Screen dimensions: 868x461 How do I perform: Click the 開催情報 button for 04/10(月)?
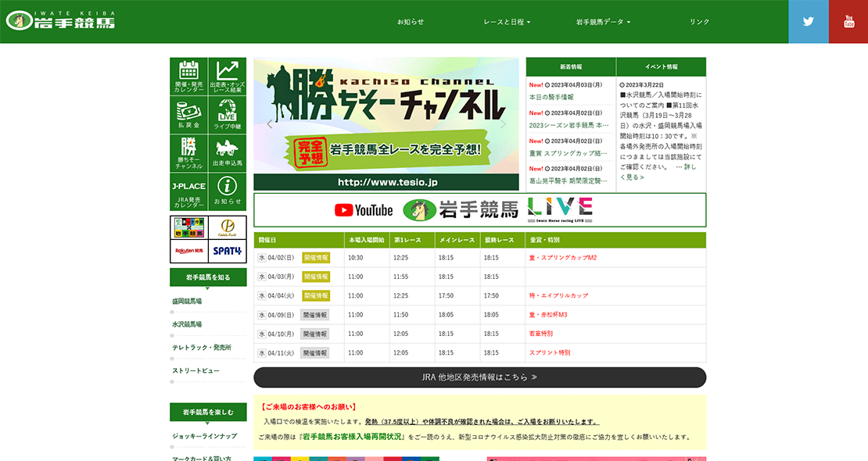(x=315, y=334)
